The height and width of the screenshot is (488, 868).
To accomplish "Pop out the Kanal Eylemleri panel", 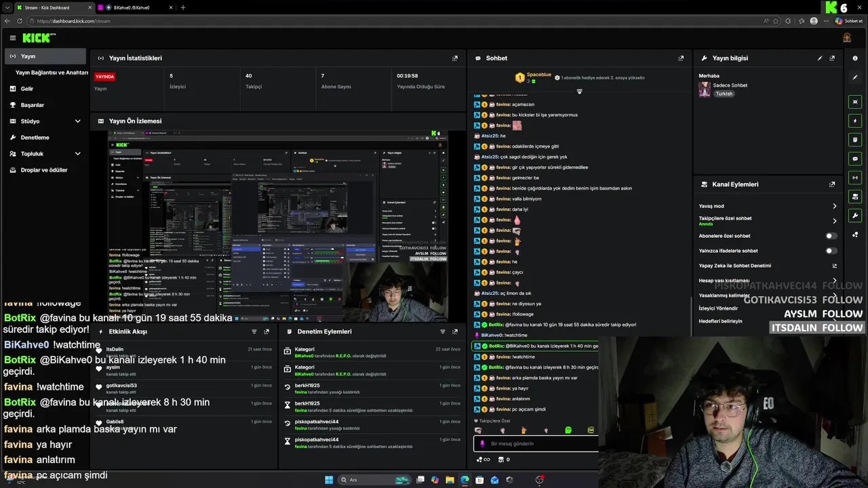I will click(832, 184).
